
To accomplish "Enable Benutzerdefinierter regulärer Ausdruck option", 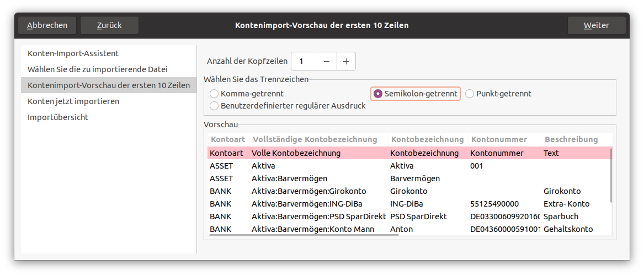I will click(214, 105).
